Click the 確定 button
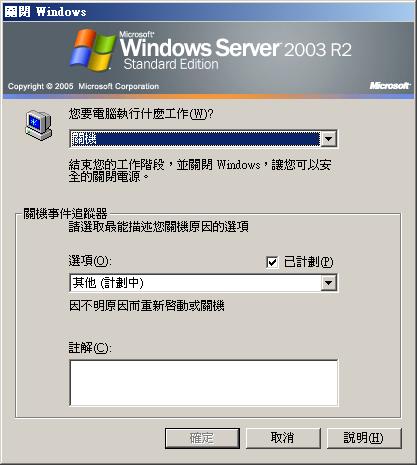 click(202, 438)
